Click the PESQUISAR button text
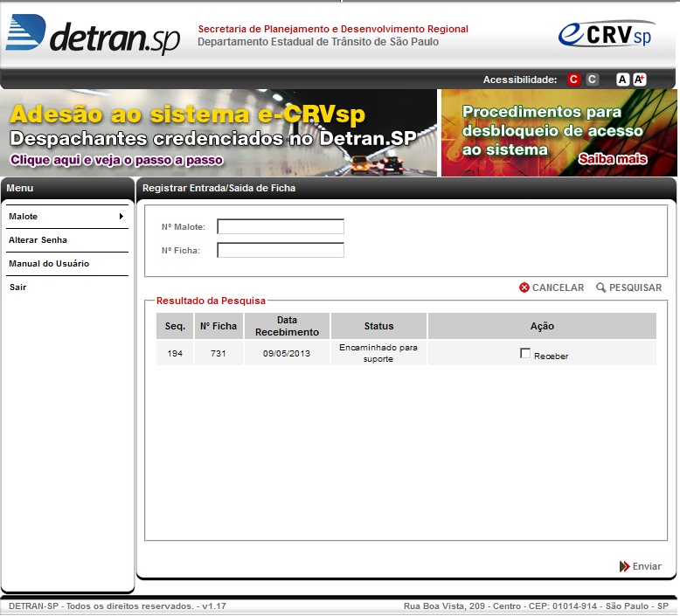Viewport: 680px width, 616px height. [635, 287]
